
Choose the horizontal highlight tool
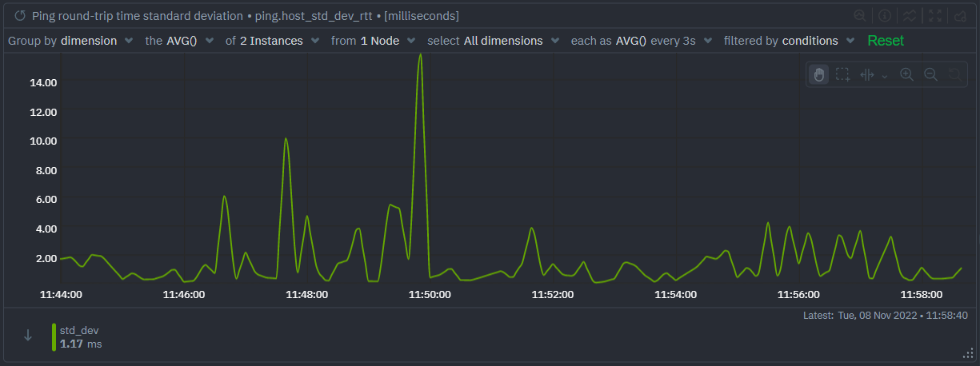coord(867,74)
